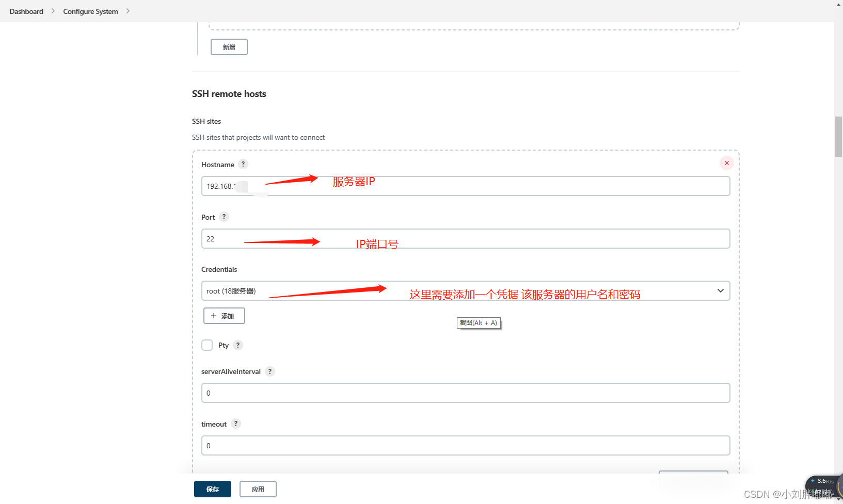The height and width of the screenshot is (504, 843).
Task: Click the plus icon on the 添加 button
Action: pos(213,315)
